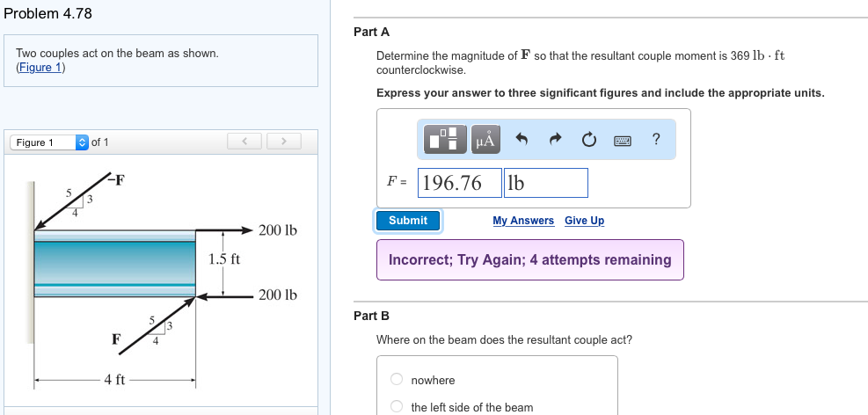Click the upper '200 lb' force label
Screen dimensions: 868x415
pos(278,229)
